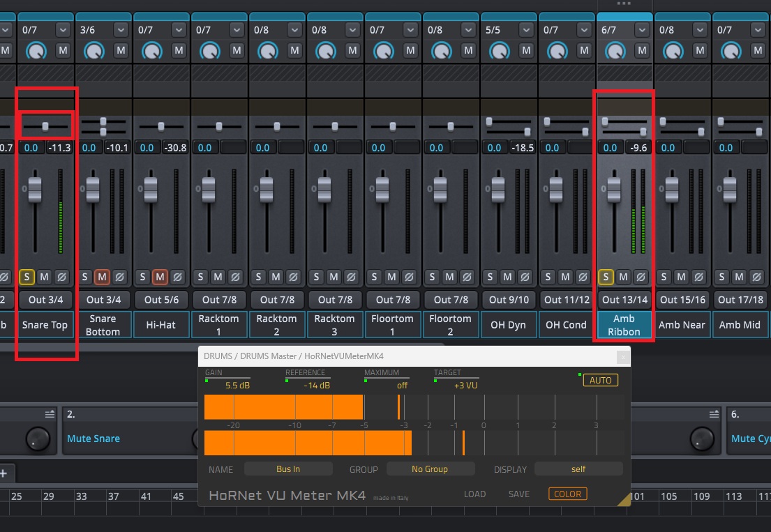Unsolo the Snare Top channel
Screen dimensions: 771x532
pos(27,277)
